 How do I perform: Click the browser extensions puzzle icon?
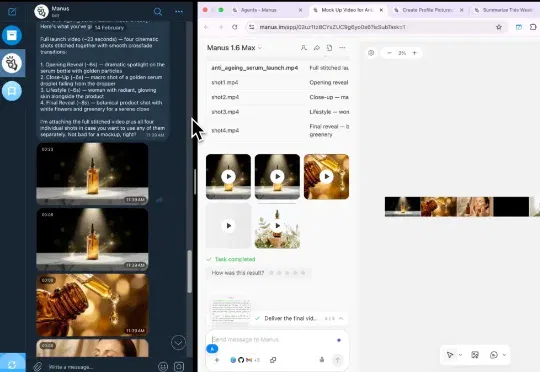[x=533, y=27]
